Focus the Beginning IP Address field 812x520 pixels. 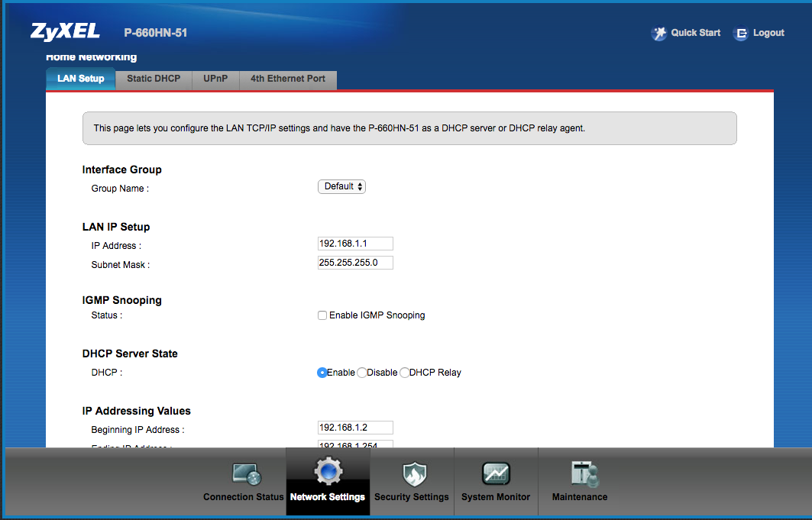[355, 428]
